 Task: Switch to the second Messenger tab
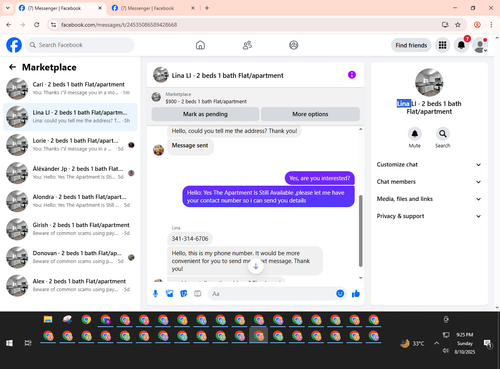point(153,8)
